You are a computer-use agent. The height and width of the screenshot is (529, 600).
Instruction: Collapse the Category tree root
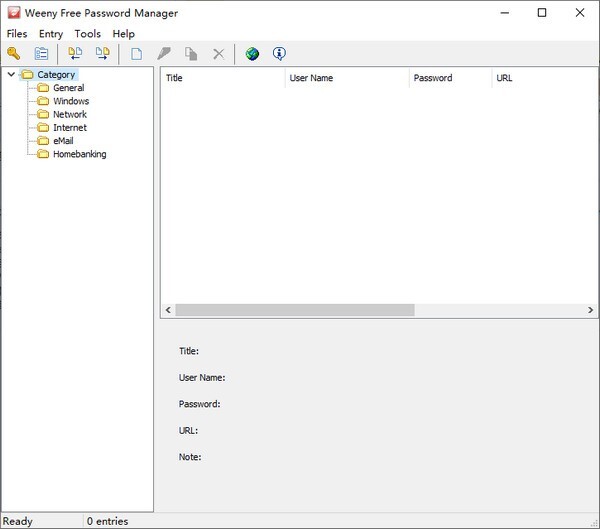click(x=11, y=75)
